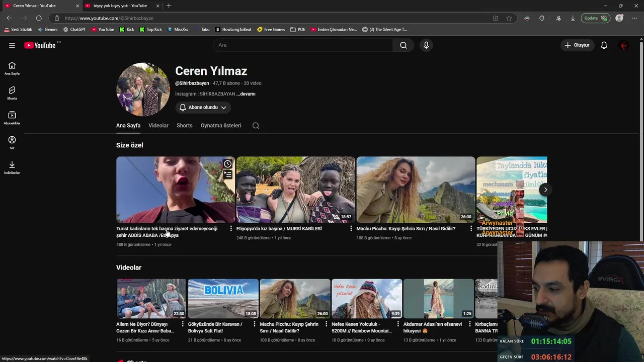Add first video to Watch Later

coord(228,164)
